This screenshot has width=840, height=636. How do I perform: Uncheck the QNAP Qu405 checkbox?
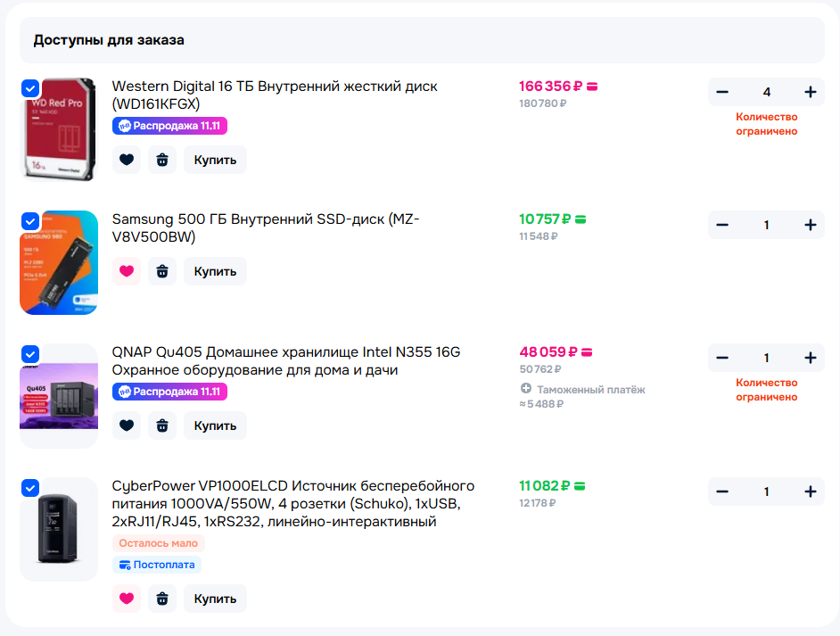click(30, 354)
